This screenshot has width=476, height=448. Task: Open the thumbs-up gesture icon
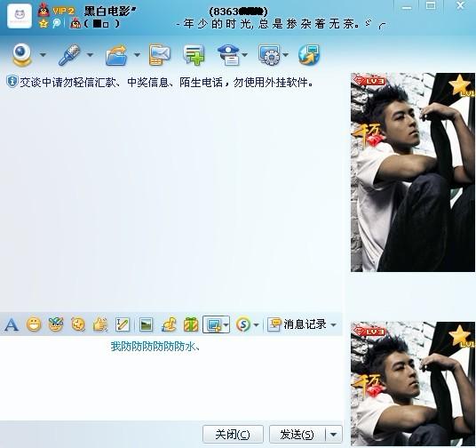100,324
